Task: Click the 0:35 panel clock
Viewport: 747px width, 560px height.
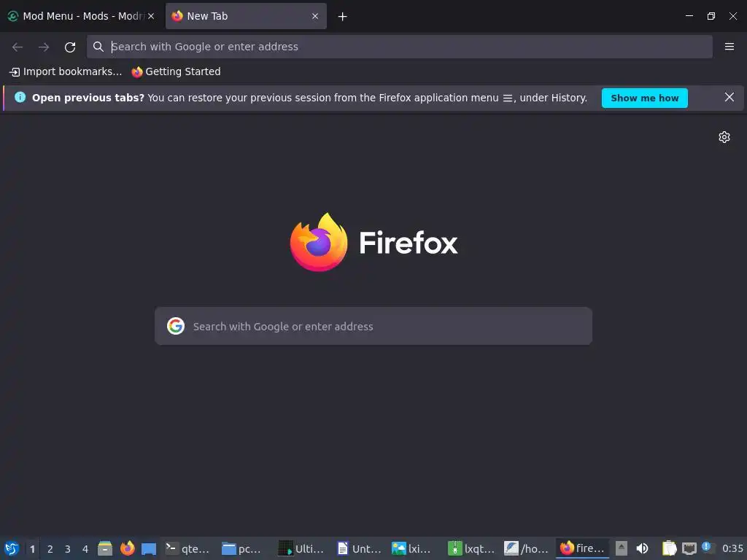Action: [x=732, y=548]
